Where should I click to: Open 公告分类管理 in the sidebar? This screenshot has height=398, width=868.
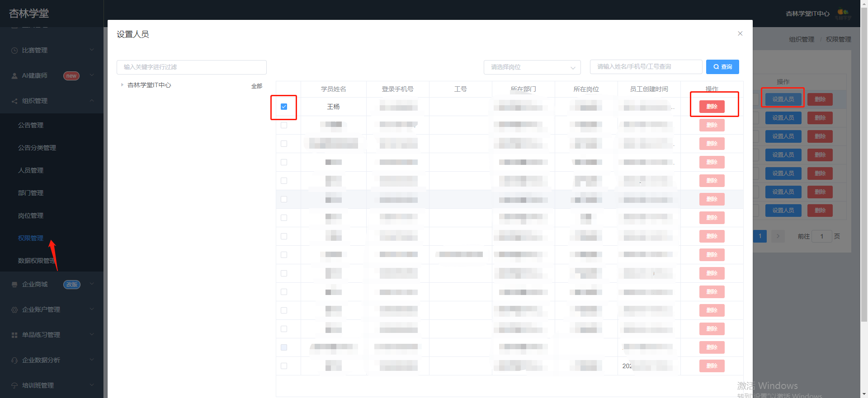(37, 148)
